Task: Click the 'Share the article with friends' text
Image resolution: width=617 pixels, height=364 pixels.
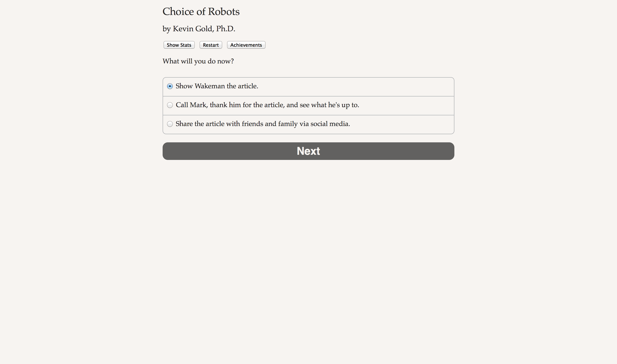Action: click(x=263, y=124)
